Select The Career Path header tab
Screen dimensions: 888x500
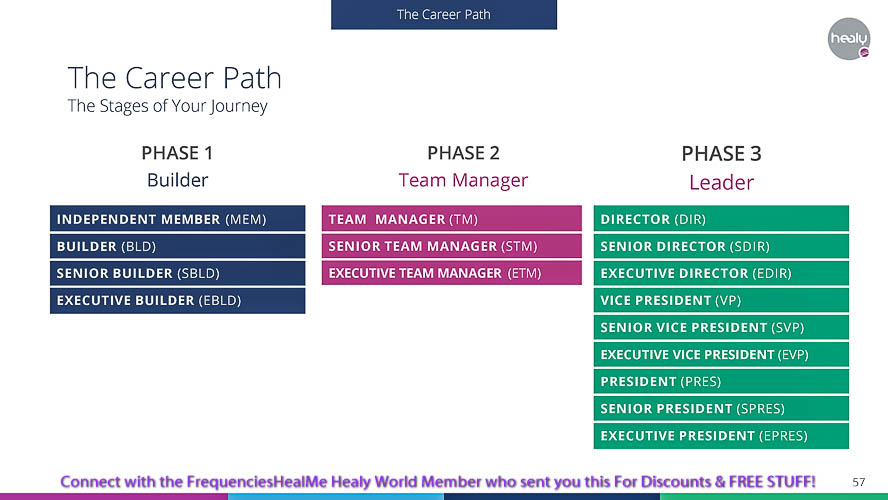[x=444, y=14]
